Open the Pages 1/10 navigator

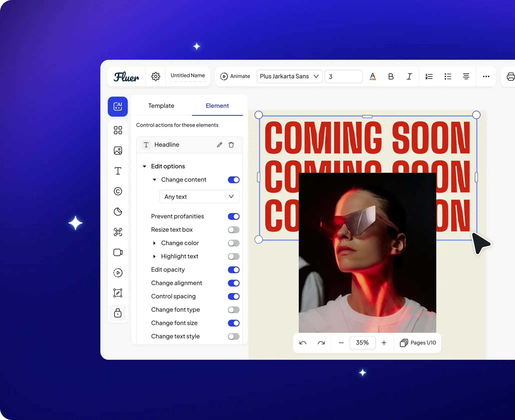[x=418, y=343]
